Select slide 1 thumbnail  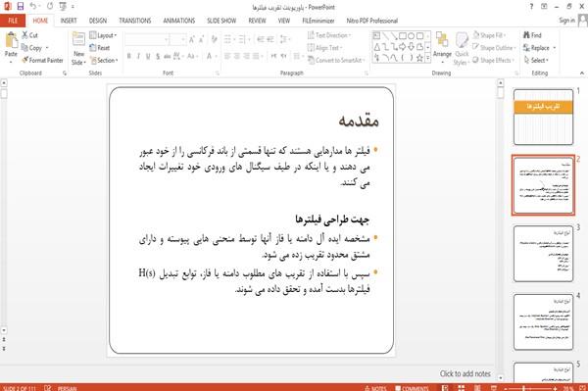543,117
